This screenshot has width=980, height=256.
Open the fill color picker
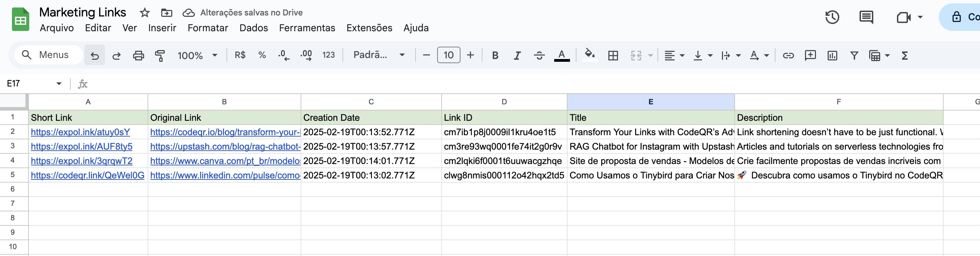(x=590, y=55)
